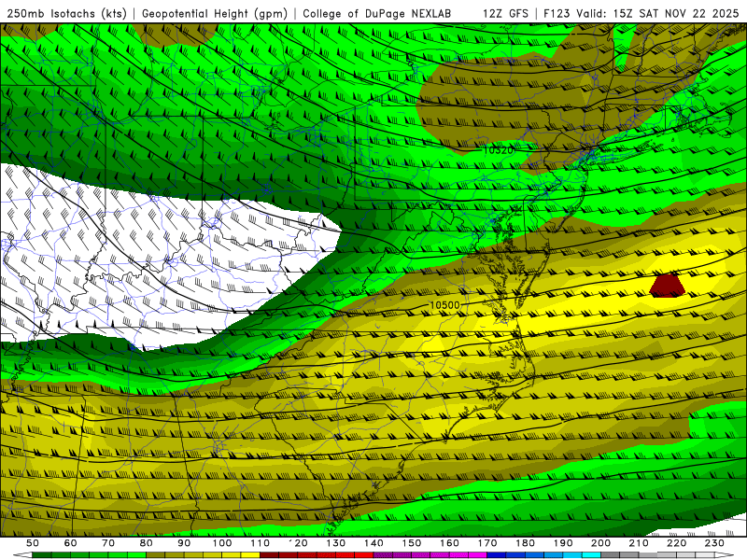Click the 140 value on the color scale
This screenshot has height=560, width=747.
(x=374, y=543)
